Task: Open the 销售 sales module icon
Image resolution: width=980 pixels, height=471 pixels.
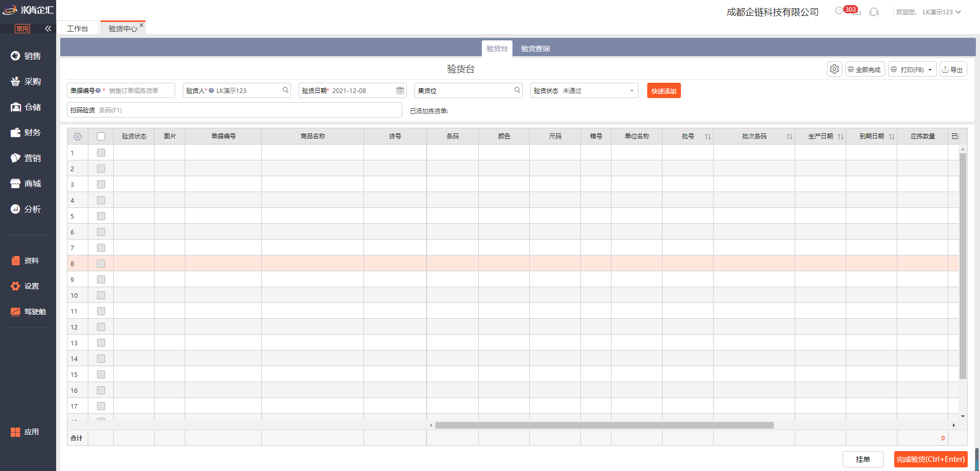Action: (16, 56)
